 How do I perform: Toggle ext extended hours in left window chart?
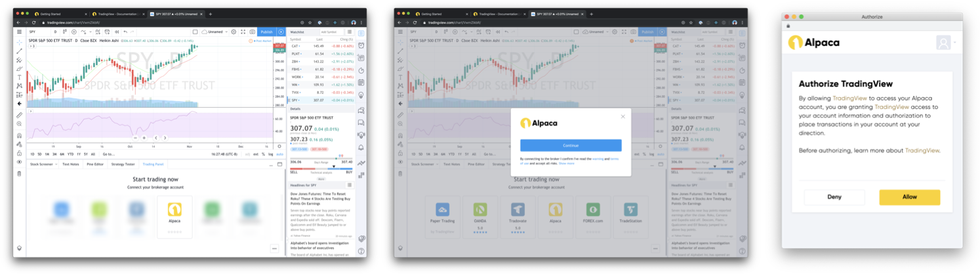(256, 154)
